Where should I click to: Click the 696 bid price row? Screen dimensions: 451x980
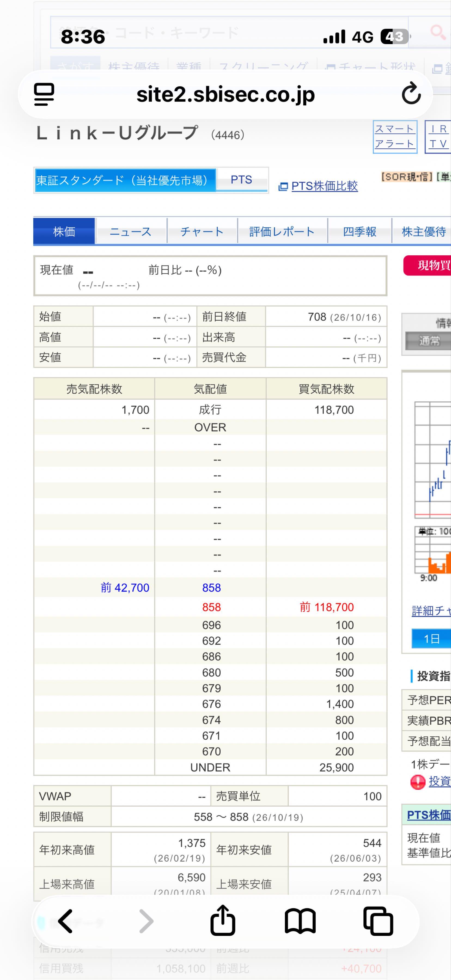(x=211, y=625)
